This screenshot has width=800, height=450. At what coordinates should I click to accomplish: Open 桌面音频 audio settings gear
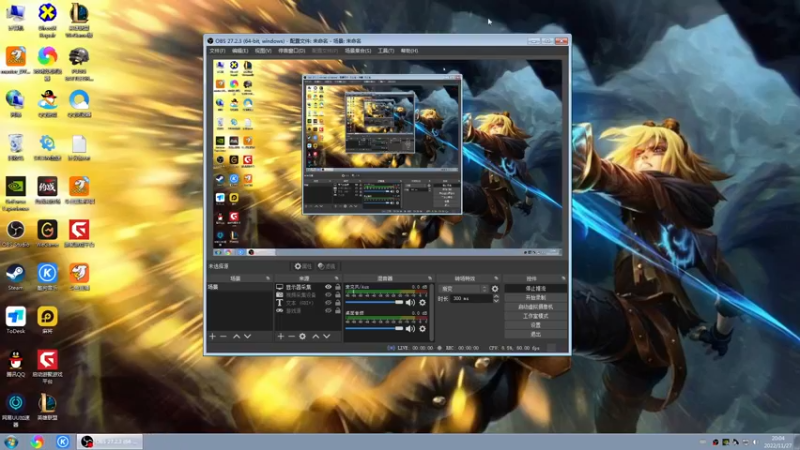click(422, 329)
